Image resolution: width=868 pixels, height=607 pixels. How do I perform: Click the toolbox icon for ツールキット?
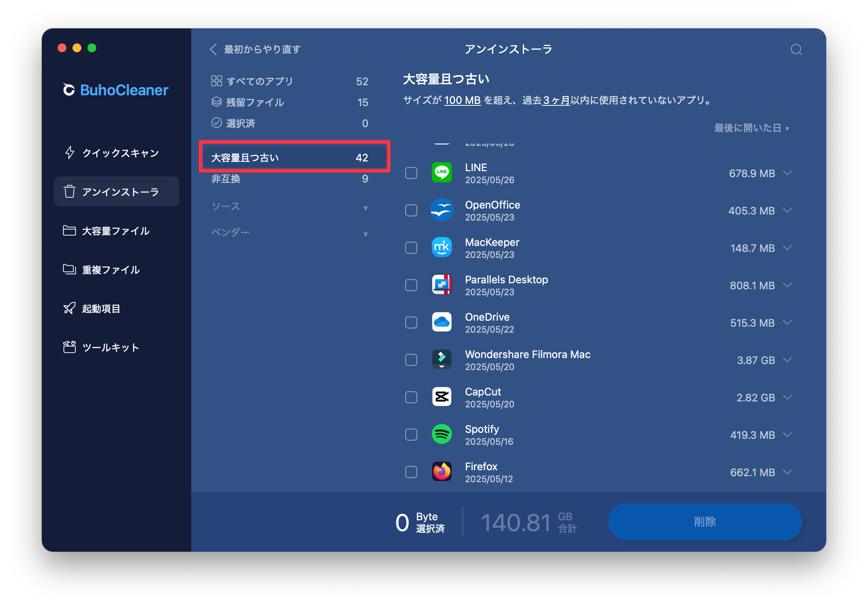click(x=69, y=347)
